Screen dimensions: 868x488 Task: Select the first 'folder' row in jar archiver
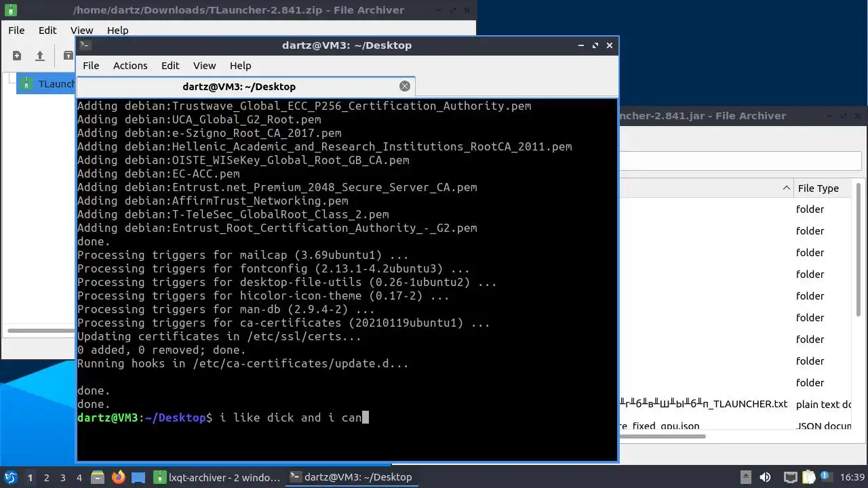coord(736,209)
